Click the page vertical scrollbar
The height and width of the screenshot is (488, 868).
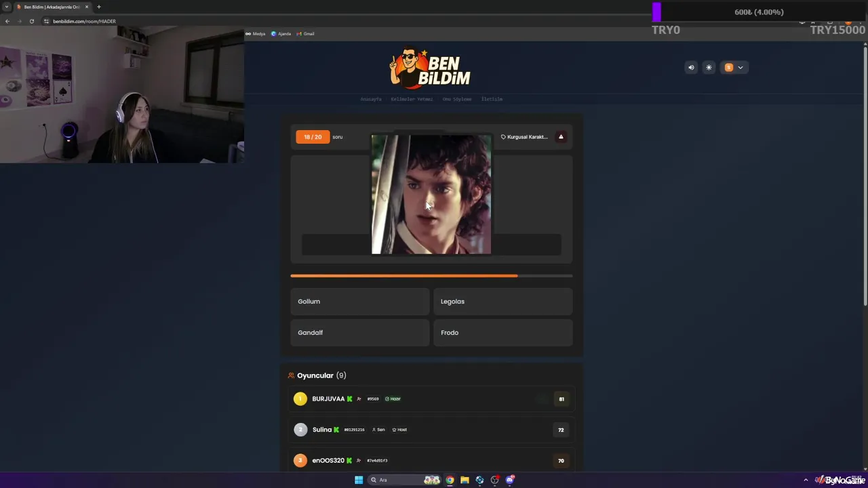click(x=865, y=176)
